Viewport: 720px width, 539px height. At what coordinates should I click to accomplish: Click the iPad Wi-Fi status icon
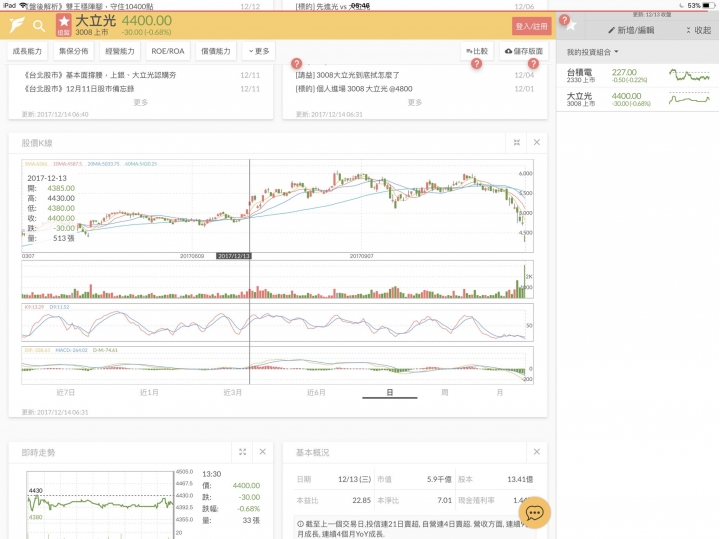point(23,5)
